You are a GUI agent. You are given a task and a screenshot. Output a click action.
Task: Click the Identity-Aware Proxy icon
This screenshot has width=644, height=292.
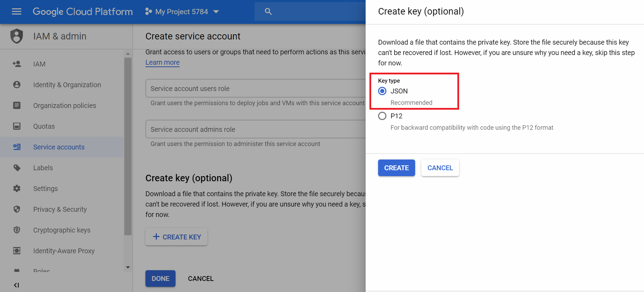tap(17, 251)
